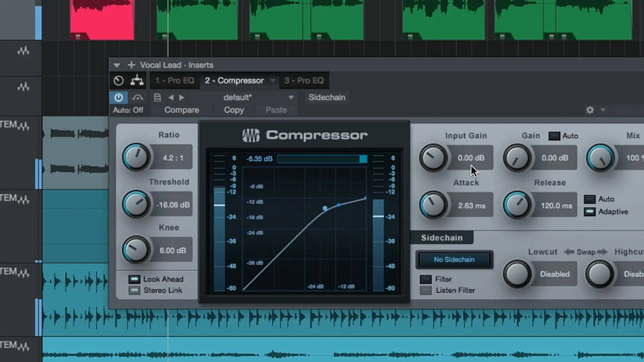Click the Mix knob
The height and width of the screenshot is (362, 644).
[600, 158]
